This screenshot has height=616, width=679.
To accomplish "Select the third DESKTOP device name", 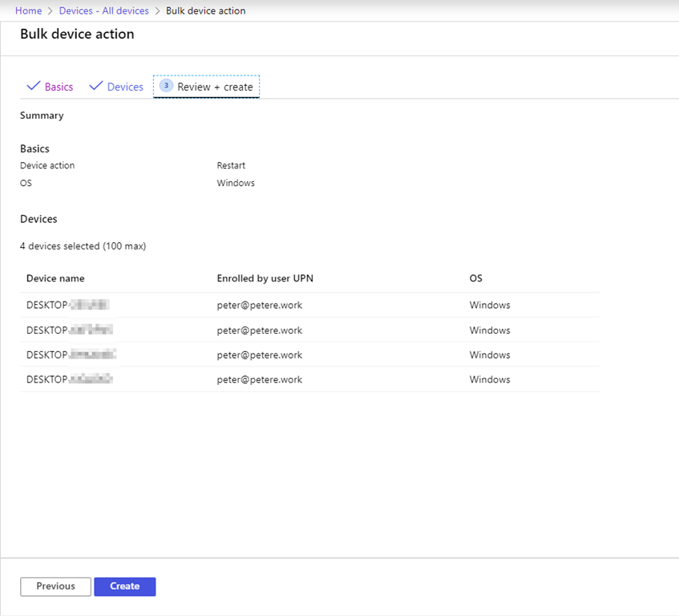I will coord(71,355).
